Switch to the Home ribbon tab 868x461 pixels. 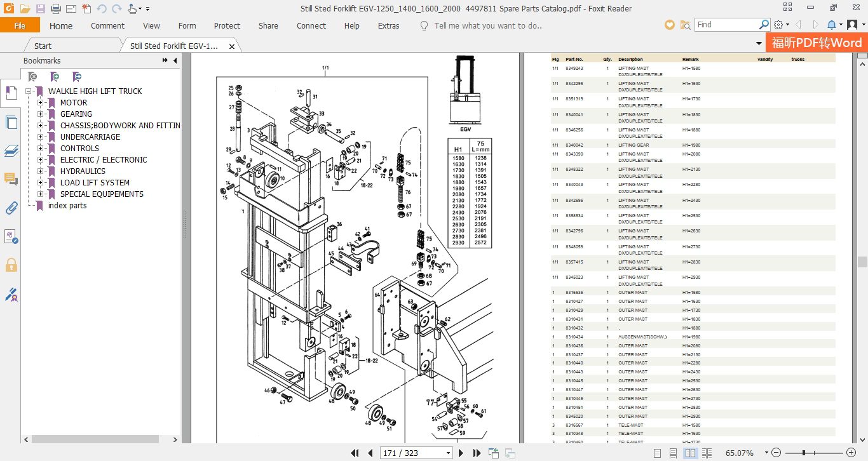(x=61, y=26)
